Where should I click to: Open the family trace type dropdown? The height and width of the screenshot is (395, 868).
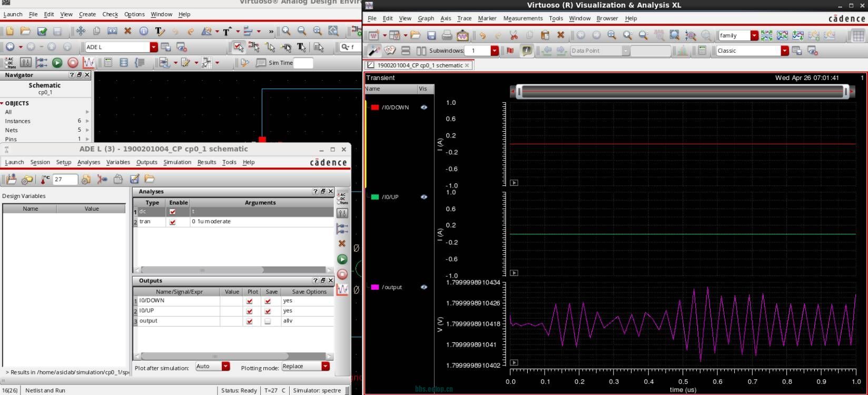click(x=754, y=35)
